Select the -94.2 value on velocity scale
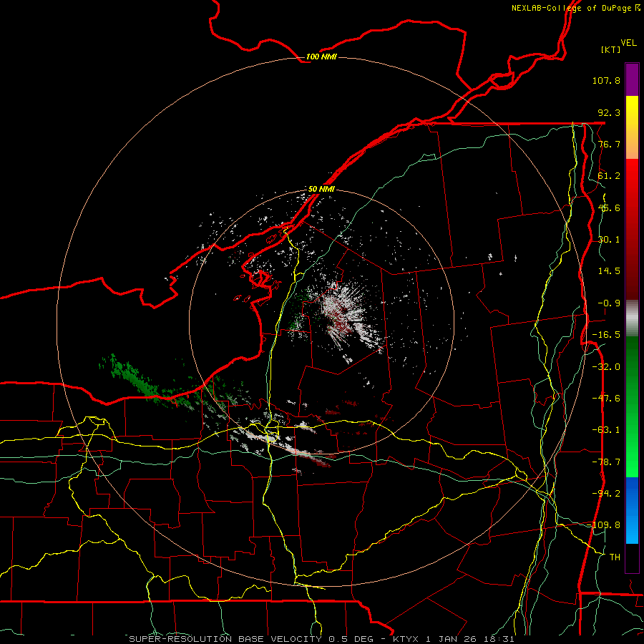Screen dimensions: 644x644 [606, 493]
